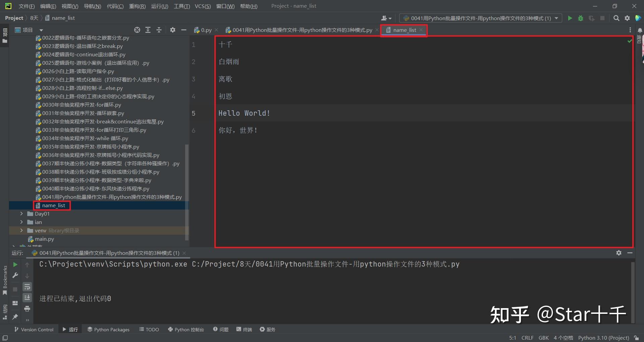644x342 pixels.
Task: Change the GBK file encoding
Action: point(543,338)
